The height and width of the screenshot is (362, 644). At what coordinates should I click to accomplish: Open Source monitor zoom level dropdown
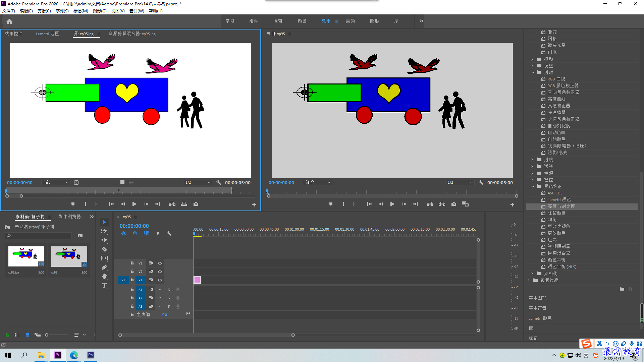coord(56,182)
